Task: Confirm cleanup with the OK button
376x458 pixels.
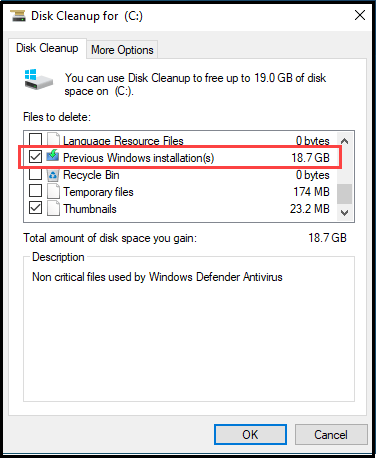Action: (x=250, y=434)
